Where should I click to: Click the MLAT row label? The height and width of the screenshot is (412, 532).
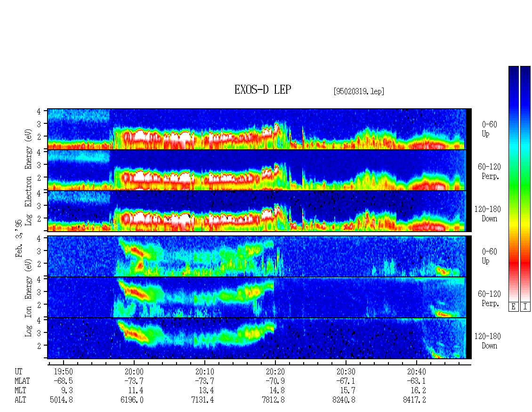click(x=22, y=381)
